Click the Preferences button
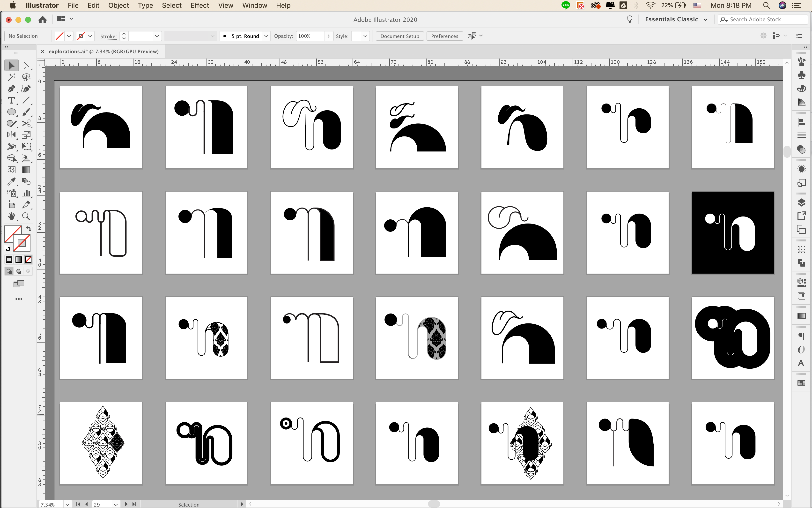 (444, 36)
